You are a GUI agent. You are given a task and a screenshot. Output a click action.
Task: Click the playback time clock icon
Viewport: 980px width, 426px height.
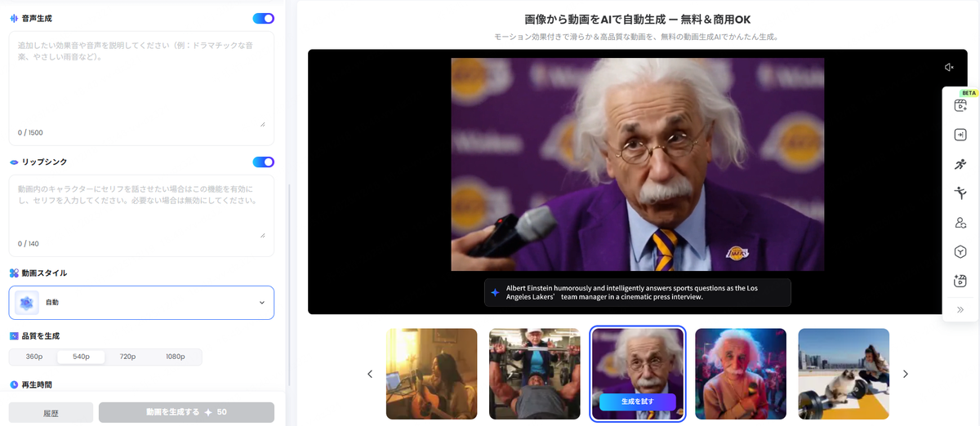pyautogui.click(x=14, y=384)
